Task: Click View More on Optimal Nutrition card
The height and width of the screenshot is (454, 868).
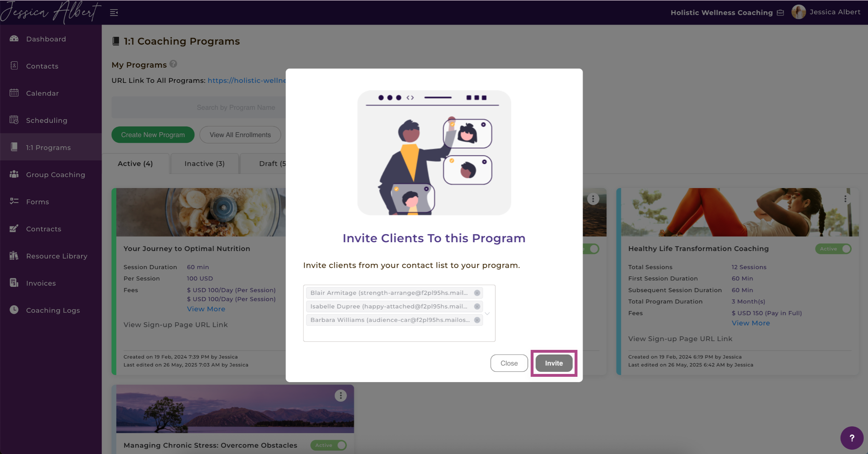Action: (206, 309)
